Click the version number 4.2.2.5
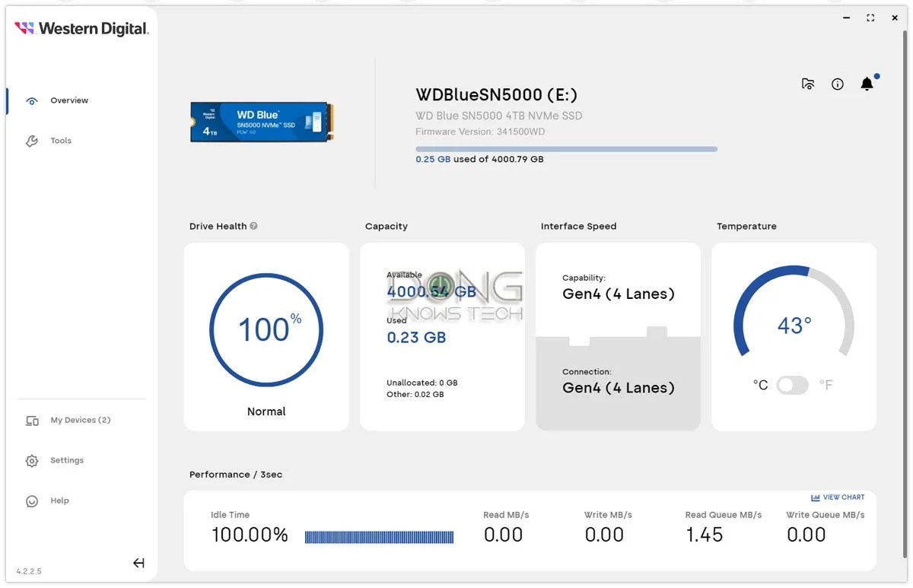 29,571
